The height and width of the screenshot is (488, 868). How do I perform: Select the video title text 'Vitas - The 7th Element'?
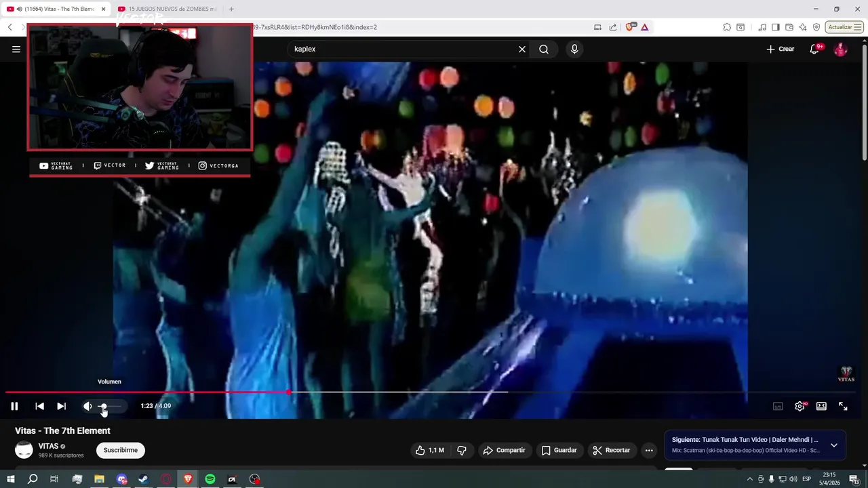(62, 430)
